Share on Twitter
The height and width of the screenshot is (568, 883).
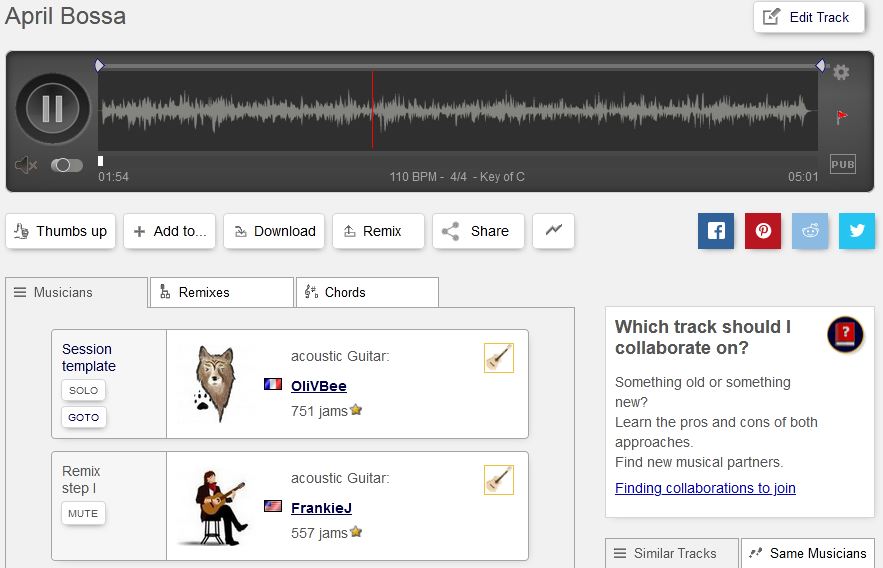pyautogui.click(x=857, y=231)
